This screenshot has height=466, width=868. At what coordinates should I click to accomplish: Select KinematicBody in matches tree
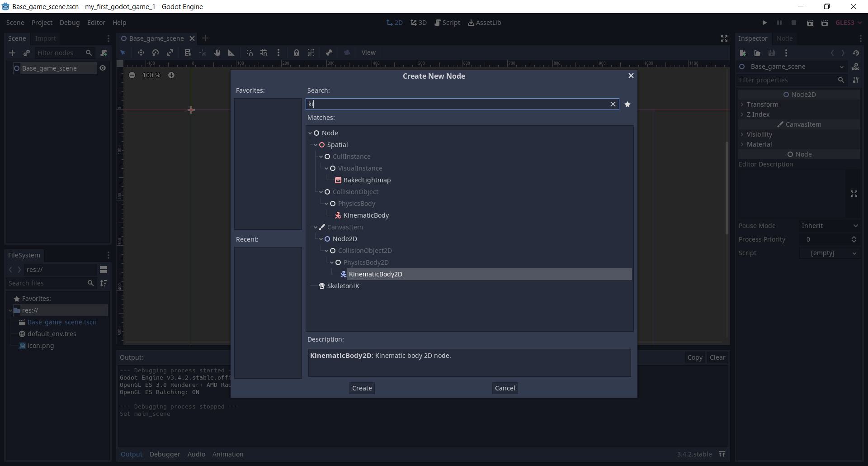(x=366, y=215)
